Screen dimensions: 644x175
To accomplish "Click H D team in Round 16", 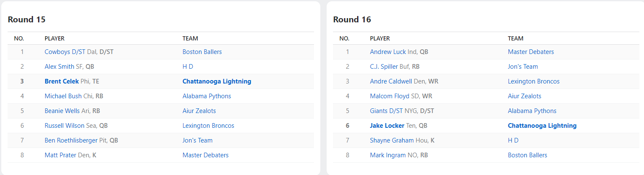I will pyautogui.click(x=513, y=140).
